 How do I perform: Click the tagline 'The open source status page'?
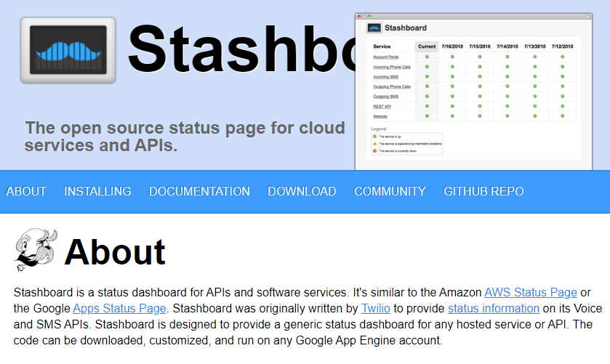tap(185, 137)
